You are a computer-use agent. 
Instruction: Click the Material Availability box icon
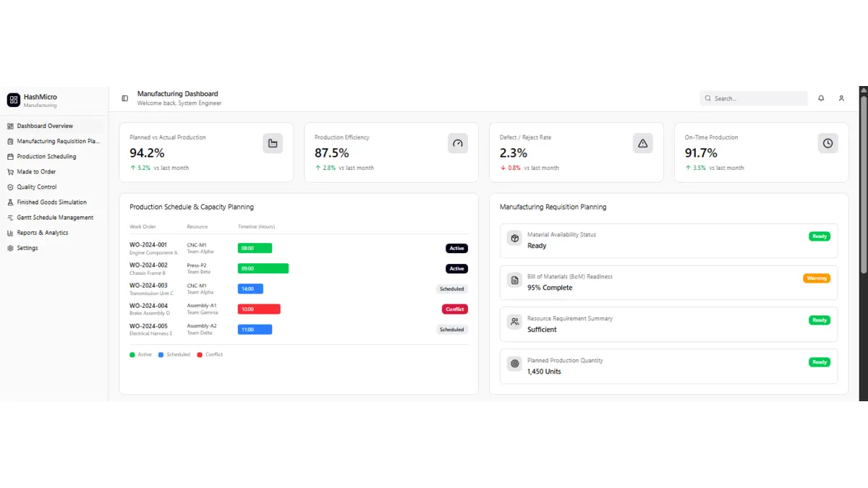tap(514, 238)
